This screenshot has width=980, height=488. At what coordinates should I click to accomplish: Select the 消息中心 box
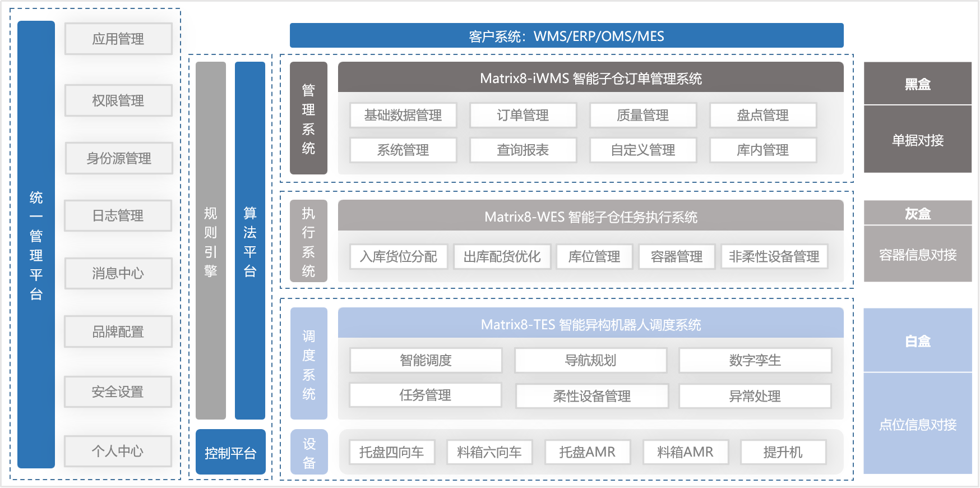pyautogui.click(x=118, y=273)
